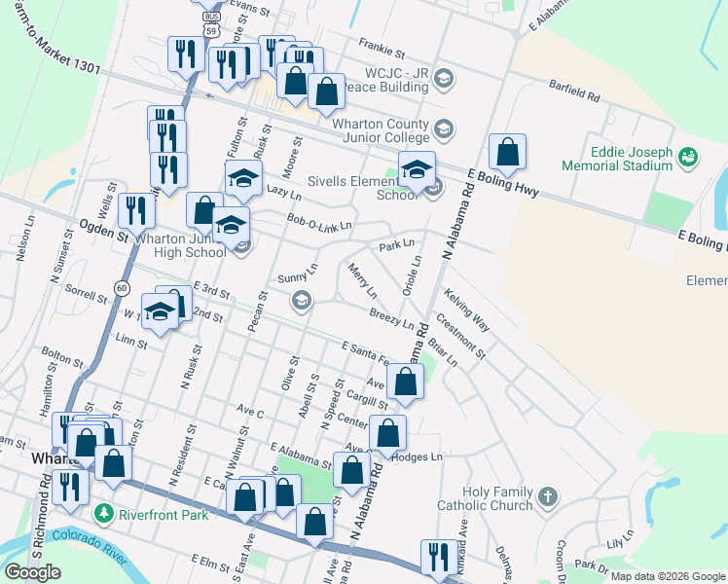Click the Map data ©2026 Google attribution
Screen dimensions: 728x584
point(668,576)
